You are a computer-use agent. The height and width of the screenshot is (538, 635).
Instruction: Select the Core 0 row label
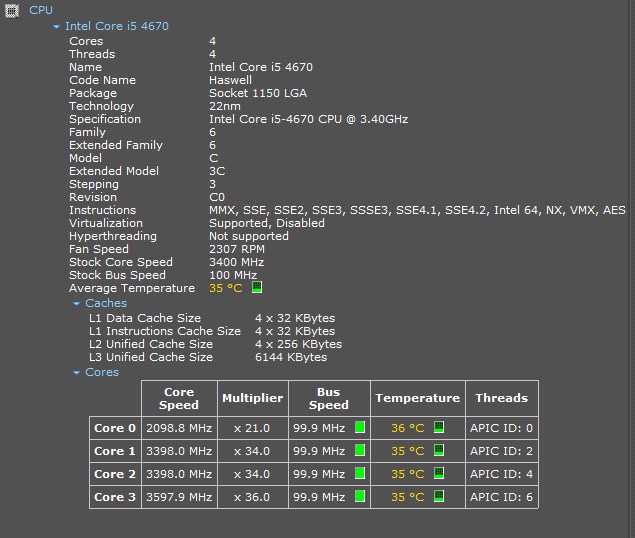(115, 428)
